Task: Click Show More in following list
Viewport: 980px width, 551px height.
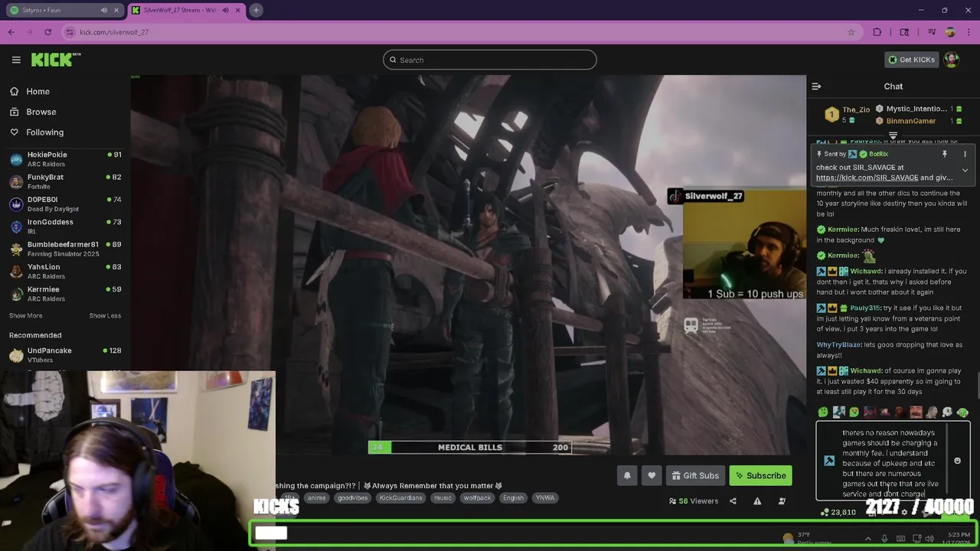Action: (25, 316)
